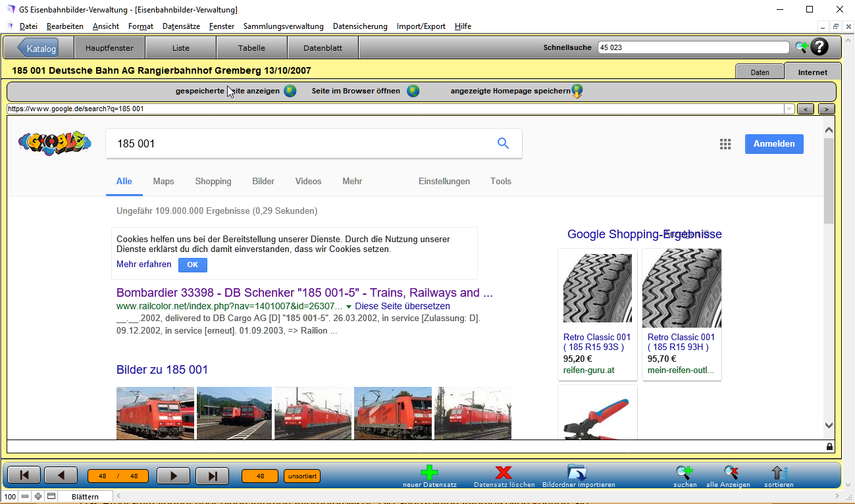855x504 pixels.
Task: Click the Google apps grid icon
Action: click(x=725, y=145)
